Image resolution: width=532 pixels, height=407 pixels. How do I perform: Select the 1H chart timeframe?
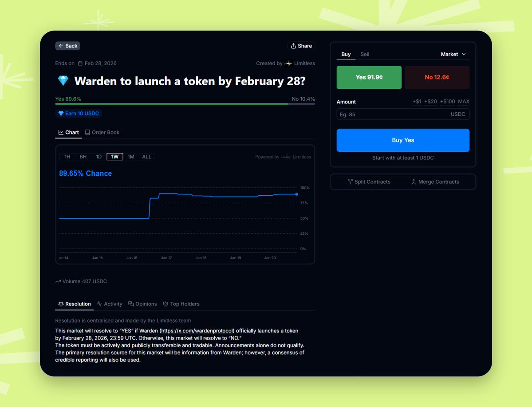(x=67, y=157)
